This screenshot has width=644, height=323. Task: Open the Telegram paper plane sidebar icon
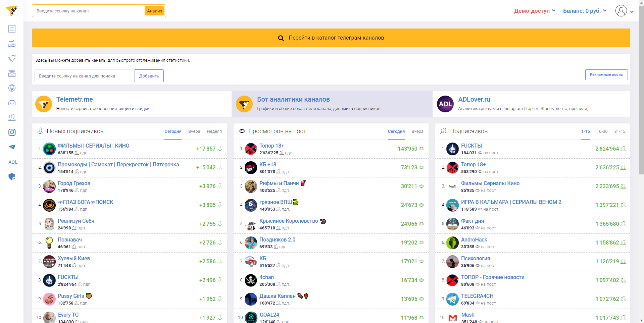coord(12,147)
